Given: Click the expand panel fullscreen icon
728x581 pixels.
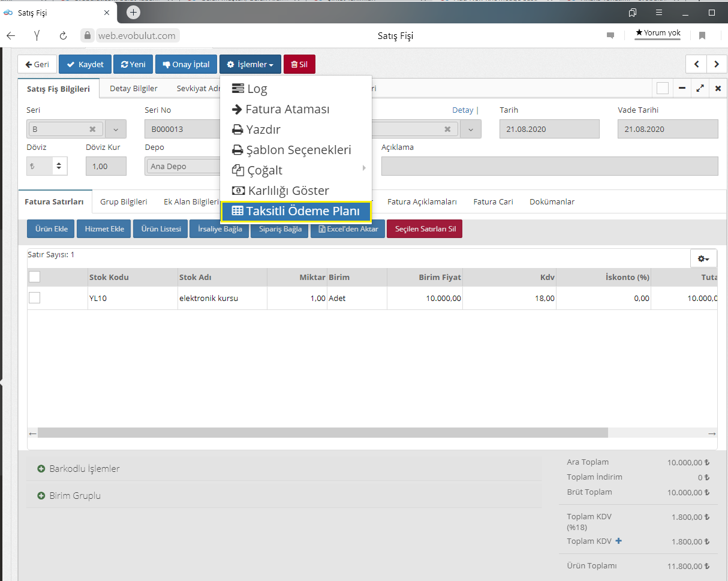Looking at the screenshot, I should 700,89.
